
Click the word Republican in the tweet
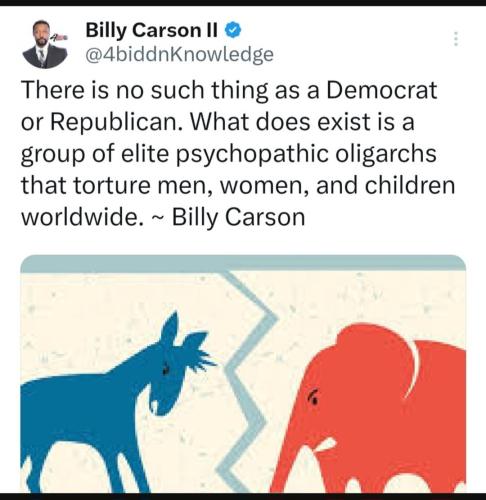[x=116, y=123]
